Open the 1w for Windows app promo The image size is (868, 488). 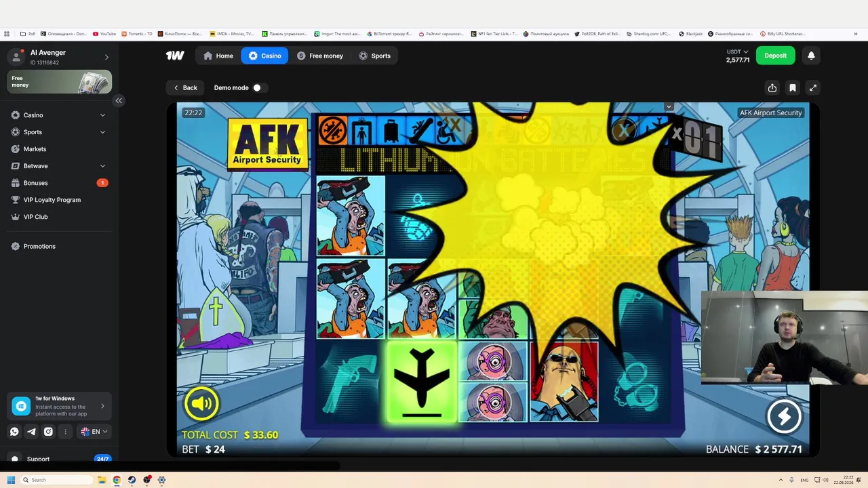click(x=60, y=406)
